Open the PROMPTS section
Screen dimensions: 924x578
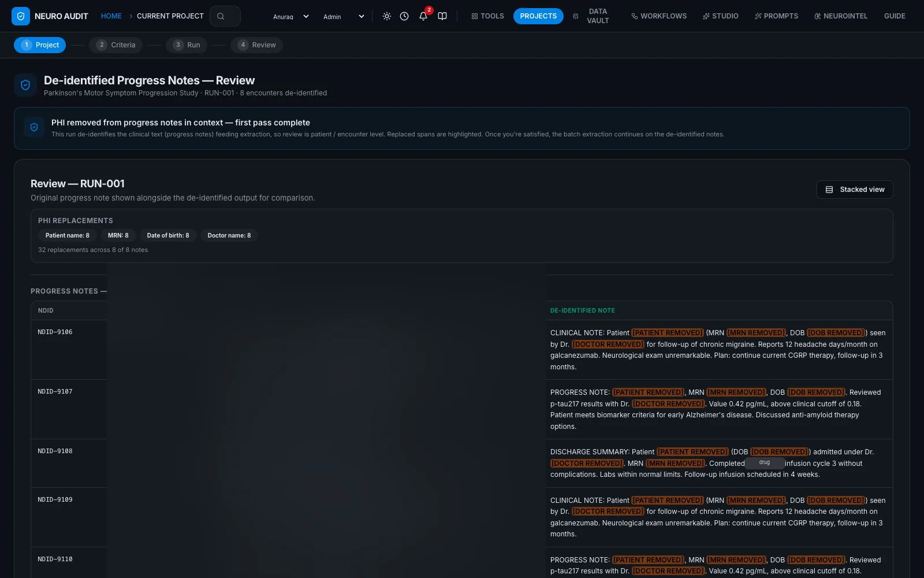[x=777, y=16]
